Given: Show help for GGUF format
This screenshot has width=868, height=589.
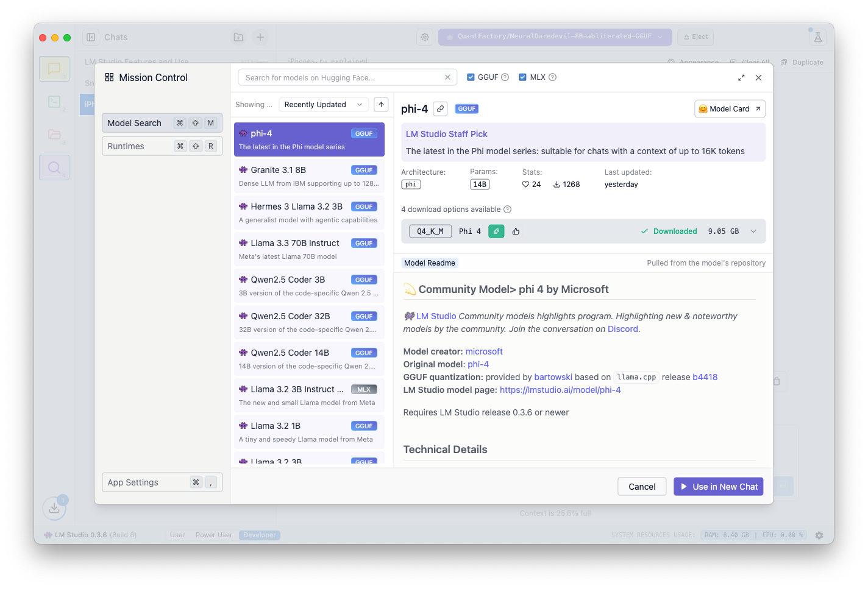Looking at the screenshot, I should [x=505, y=77].
